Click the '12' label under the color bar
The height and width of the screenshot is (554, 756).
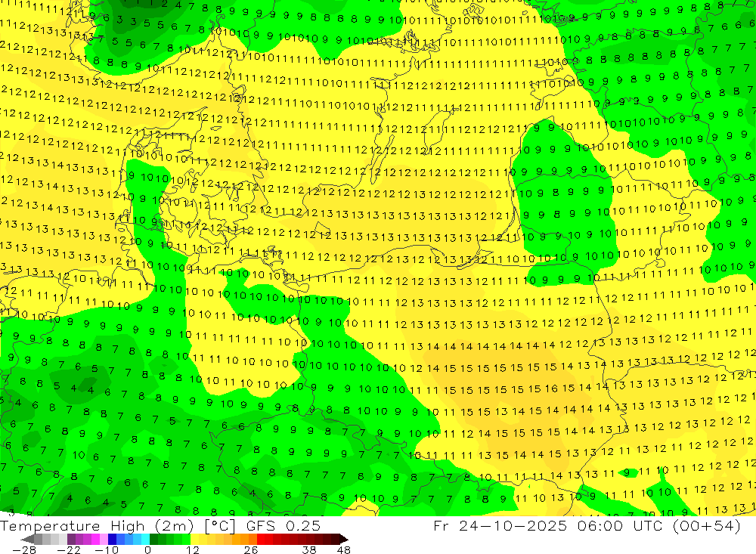click(x=193, y=550)
